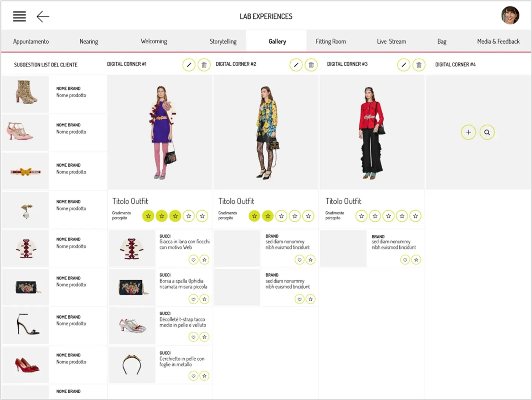Set fourth rating star for Corner #1 outfit
The width and height of the screenshot is (532, 400).
pos(188,216)
